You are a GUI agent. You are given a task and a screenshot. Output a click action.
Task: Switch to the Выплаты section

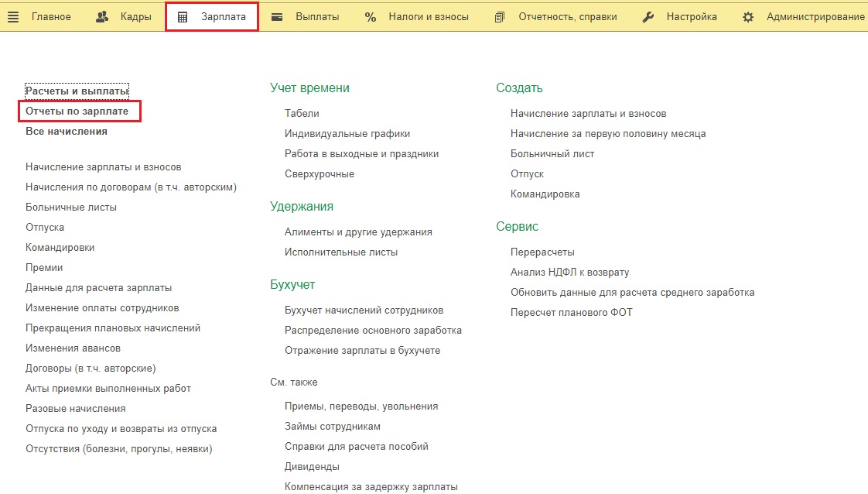(x=317, y=17)
